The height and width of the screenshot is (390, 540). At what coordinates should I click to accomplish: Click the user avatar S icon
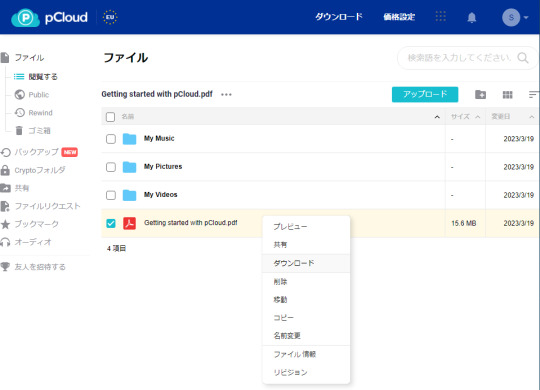point(511,17)
